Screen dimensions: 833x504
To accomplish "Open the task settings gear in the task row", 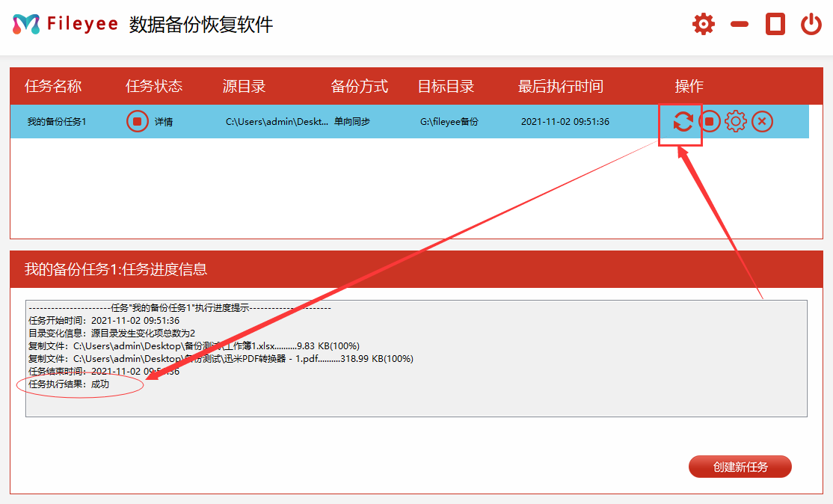I will coord(736,121).
